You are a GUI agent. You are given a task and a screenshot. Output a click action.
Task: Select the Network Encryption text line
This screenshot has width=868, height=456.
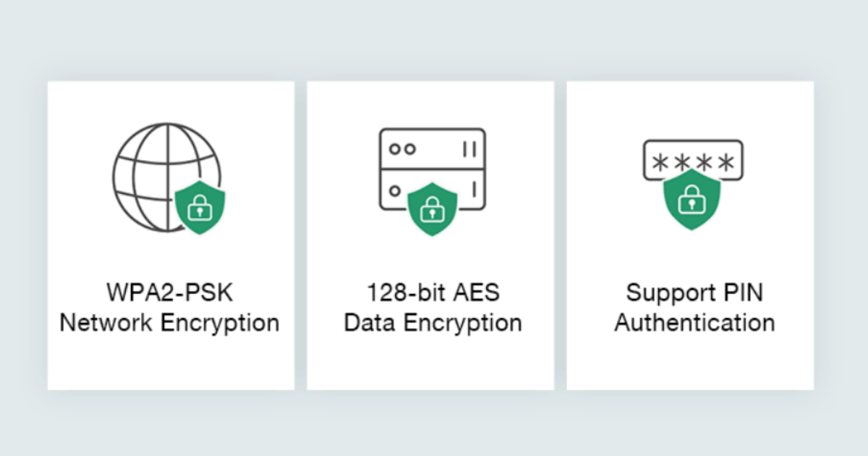[170, 322]
